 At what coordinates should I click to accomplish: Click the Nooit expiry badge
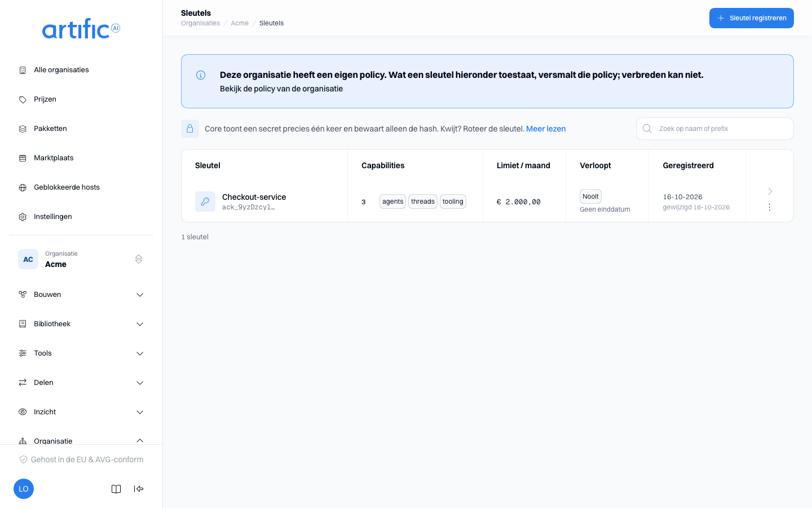(590, 196)
